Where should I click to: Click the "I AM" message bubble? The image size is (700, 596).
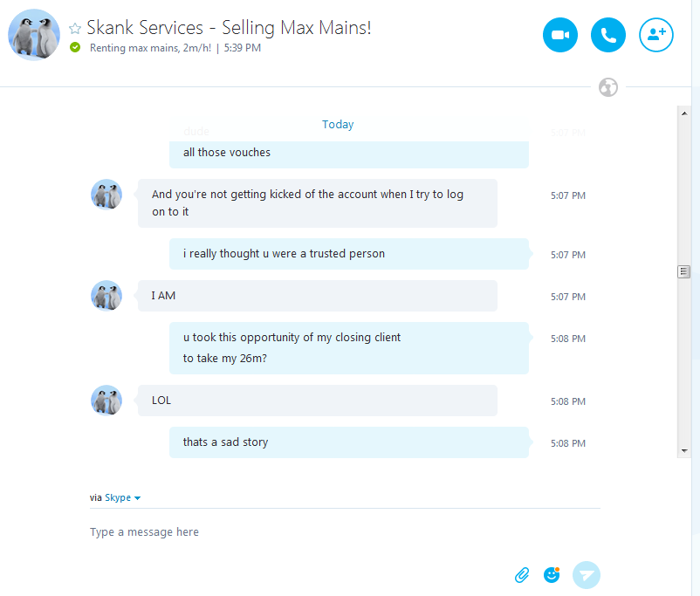click(x=317, y=296)
